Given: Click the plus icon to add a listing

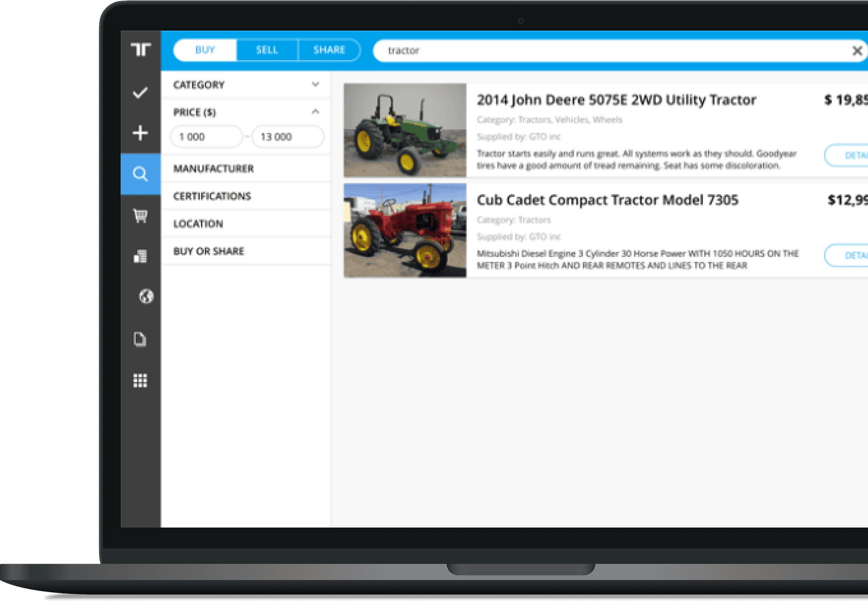Looking at the screenshot, I should (x=139, y=133).
